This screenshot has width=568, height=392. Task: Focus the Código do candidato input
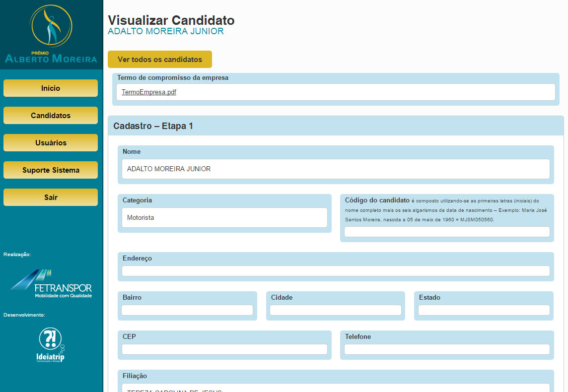click(447, 232)
